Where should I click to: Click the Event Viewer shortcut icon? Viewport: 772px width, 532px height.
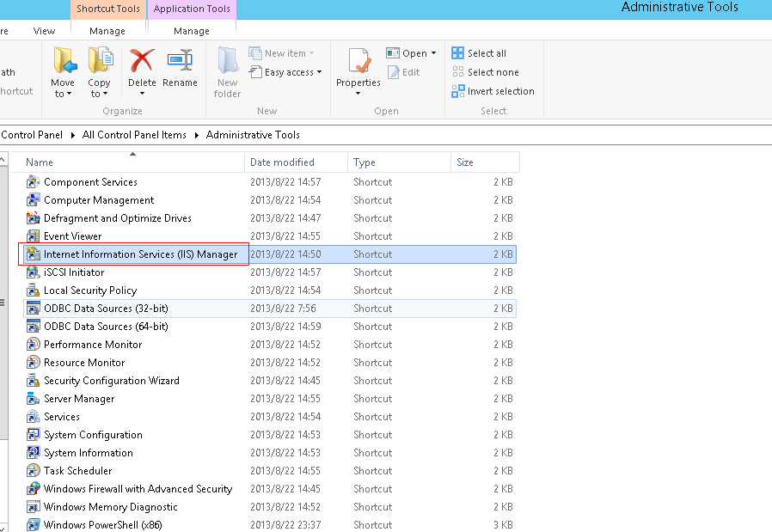point(33,236)
